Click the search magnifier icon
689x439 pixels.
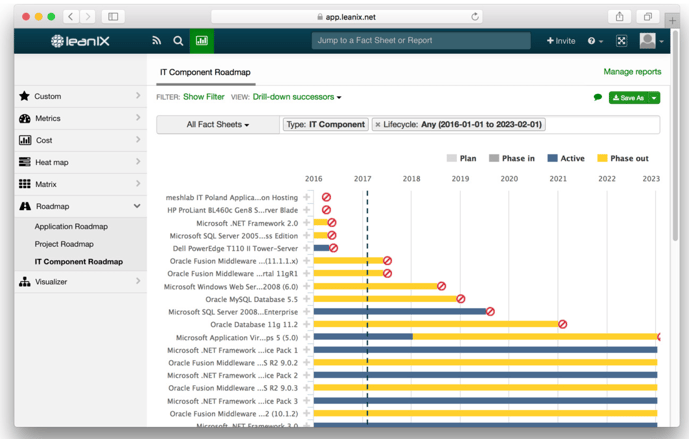(178, 41)
